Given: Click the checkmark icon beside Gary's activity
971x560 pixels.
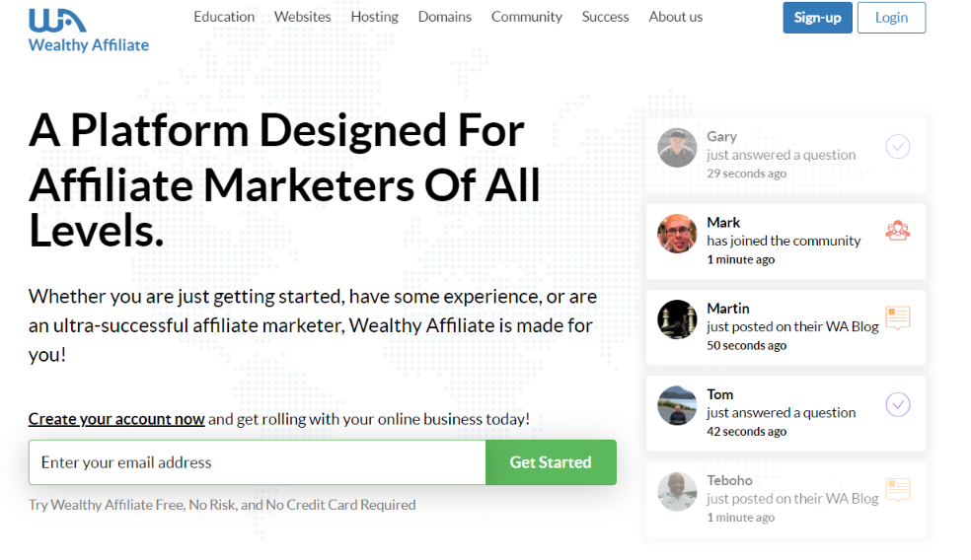Looking at the screenshot, I should point(897,147).
